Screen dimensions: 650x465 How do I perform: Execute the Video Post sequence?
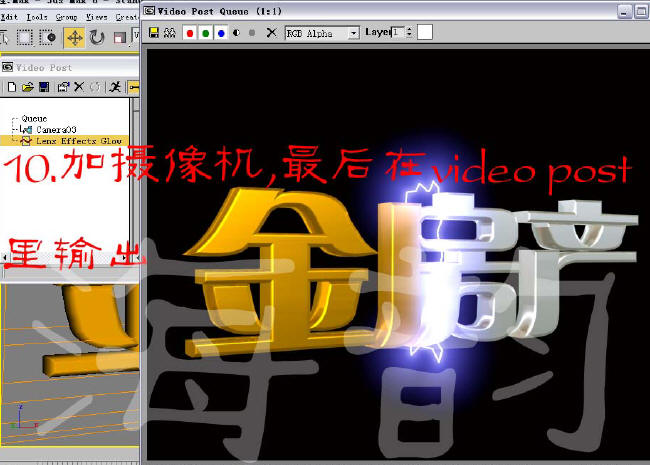click(115, 87)
